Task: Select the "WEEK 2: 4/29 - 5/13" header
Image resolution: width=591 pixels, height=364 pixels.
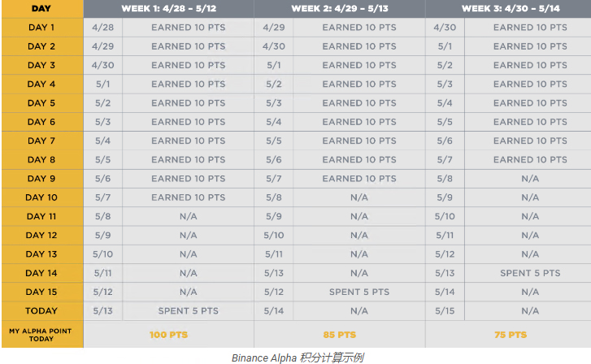Action: (339, 8)
